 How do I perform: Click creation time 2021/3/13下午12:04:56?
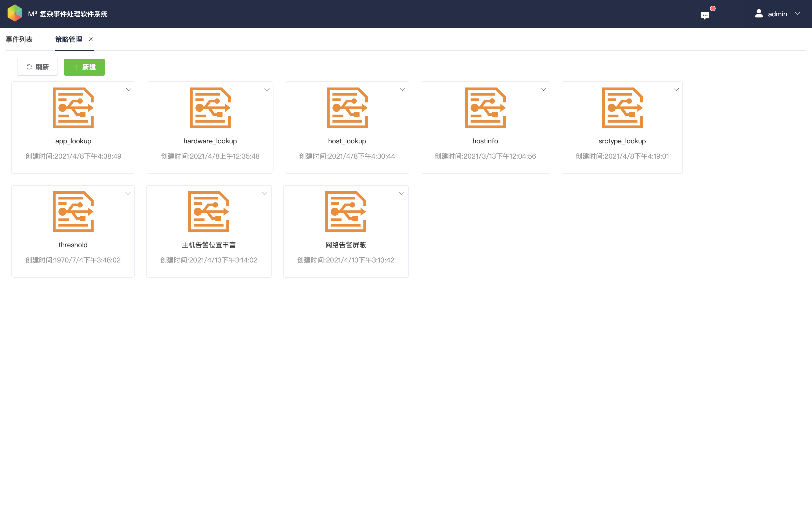[485, 156]
